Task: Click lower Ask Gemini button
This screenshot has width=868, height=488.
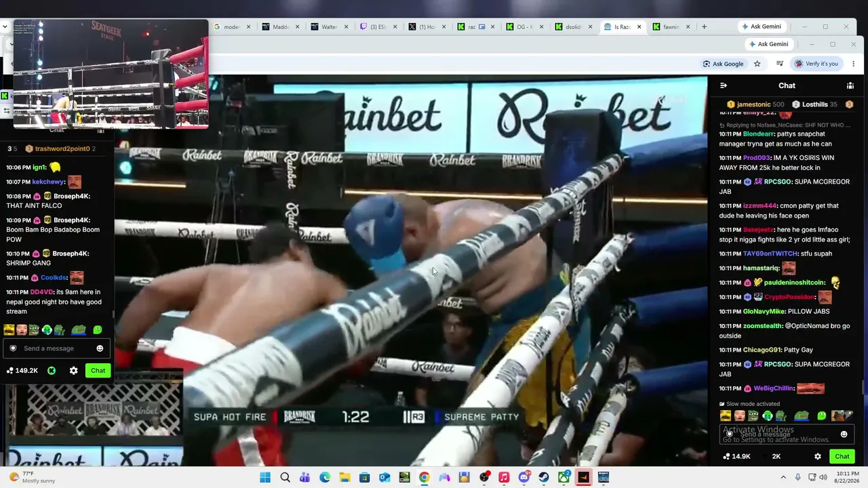Action: click(x=769, y=44)
